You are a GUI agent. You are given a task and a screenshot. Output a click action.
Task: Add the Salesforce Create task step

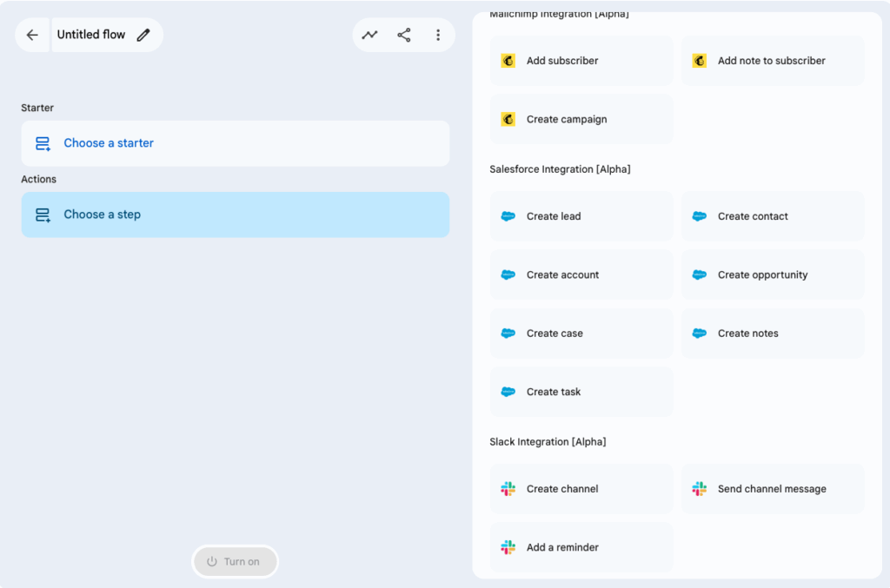(581, 392)
